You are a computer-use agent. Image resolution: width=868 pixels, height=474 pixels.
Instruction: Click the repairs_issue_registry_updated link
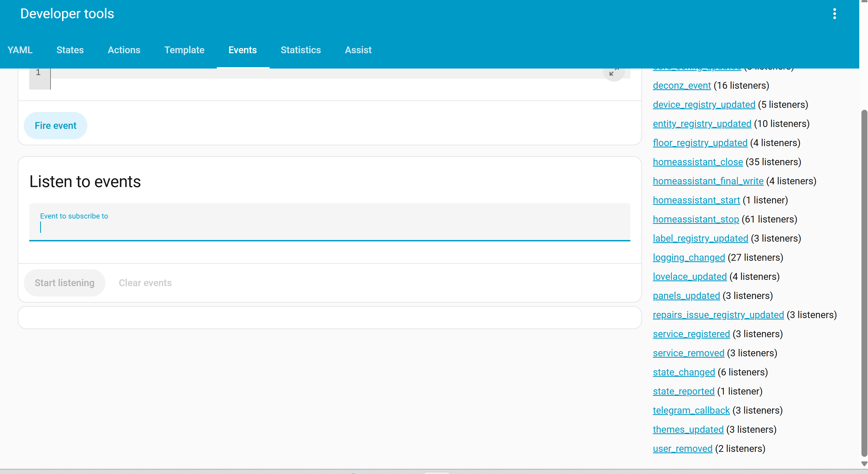[718, 315]
